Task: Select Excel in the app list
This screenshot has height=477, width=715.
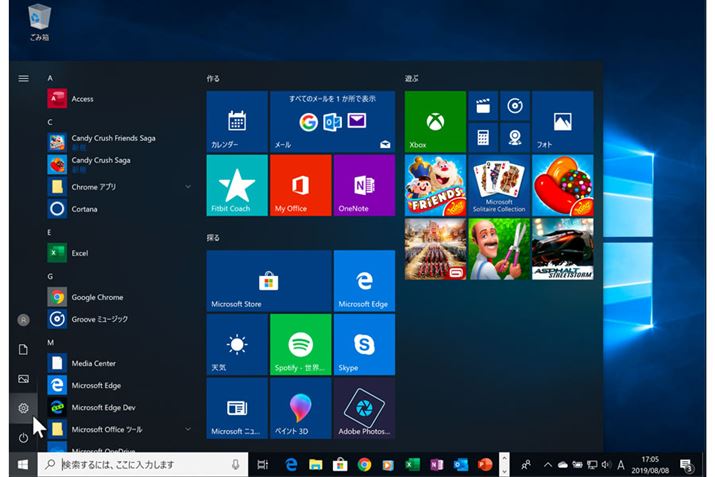Action: tap(80, 253)
